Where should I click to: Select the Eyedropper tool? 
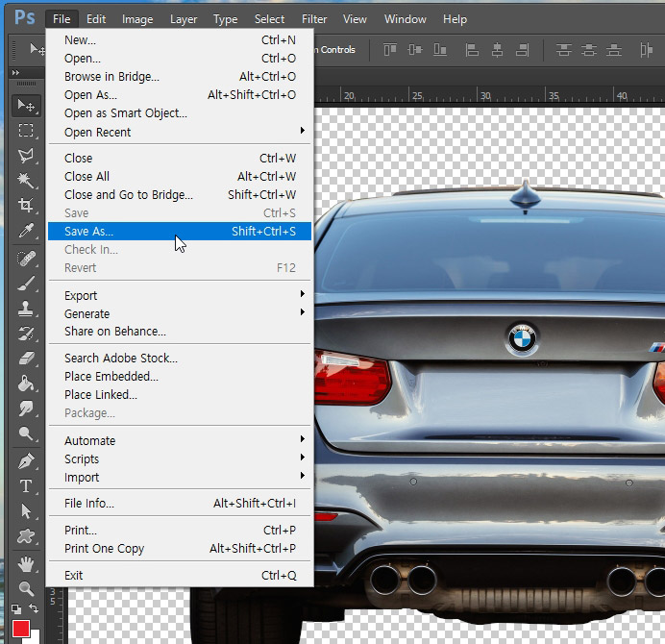pos(26,231)
